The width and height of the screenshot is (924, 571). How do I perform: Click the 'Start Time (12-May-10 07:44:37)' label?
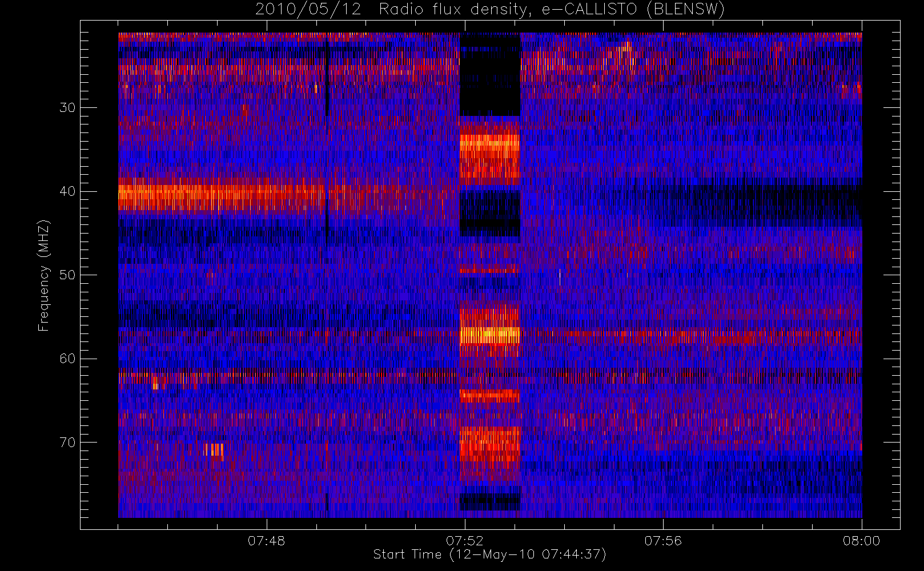pos(489,554)
